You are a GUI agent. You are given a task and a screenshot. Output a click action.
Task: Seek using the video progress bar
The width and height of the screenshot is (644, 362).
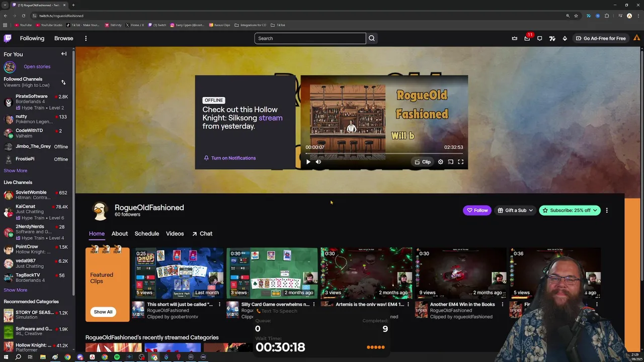(384, 153)
